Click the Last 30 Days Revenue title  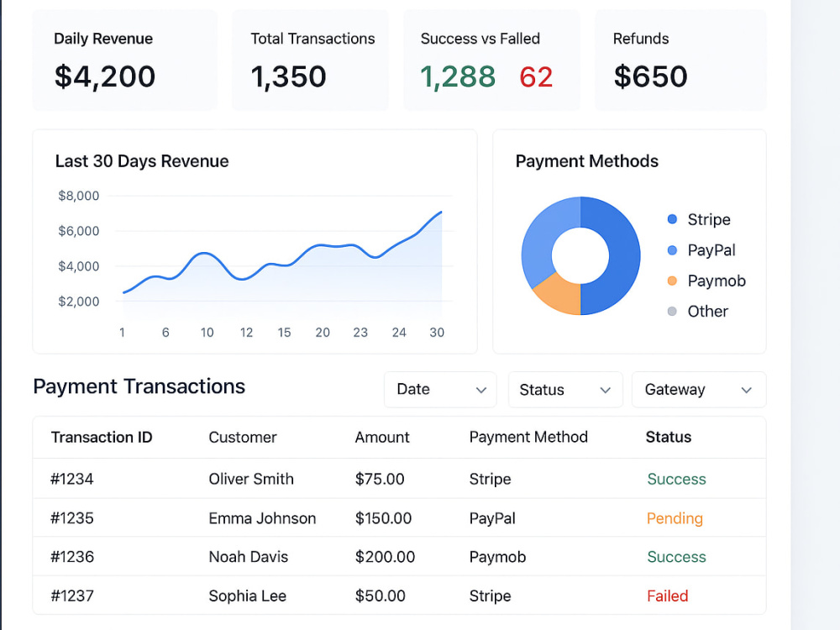(142, 161)
